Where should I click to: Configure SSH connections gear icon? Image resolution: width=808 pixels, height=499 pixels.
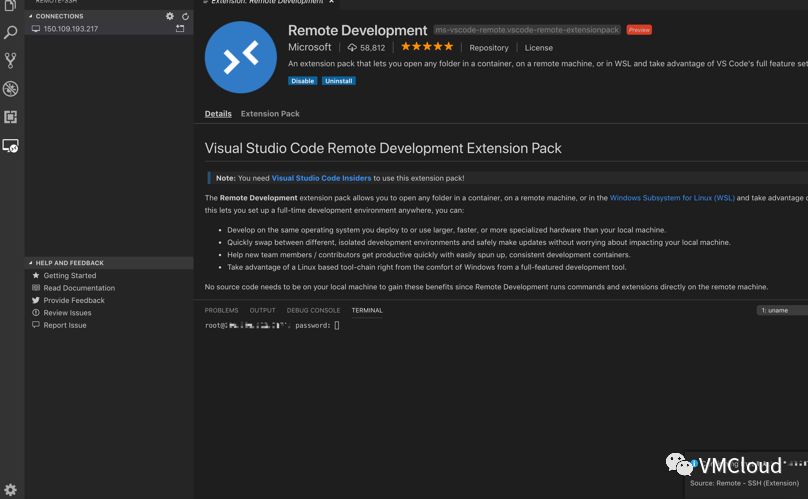point(170,16)
